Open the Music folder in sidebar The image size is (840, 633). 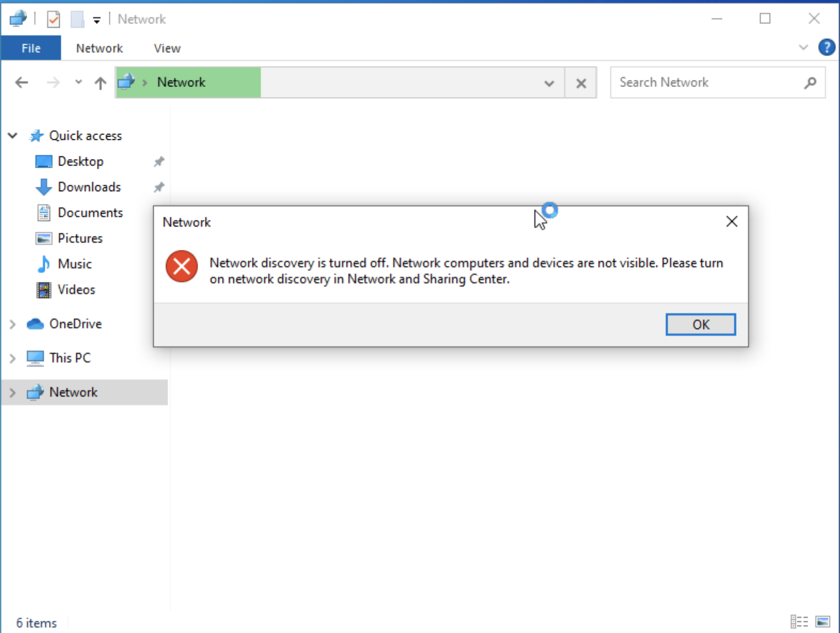75,264
